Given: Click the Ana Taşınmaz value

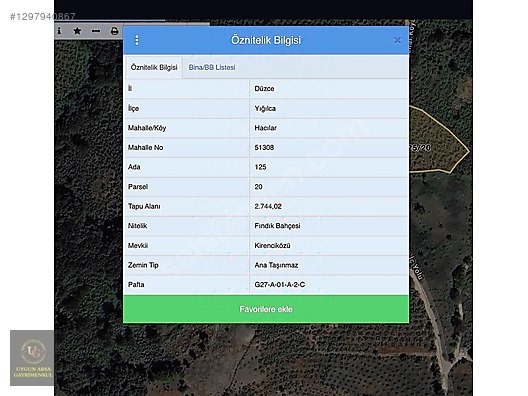Looking at the screenshot, I should (x=276, y=265).
